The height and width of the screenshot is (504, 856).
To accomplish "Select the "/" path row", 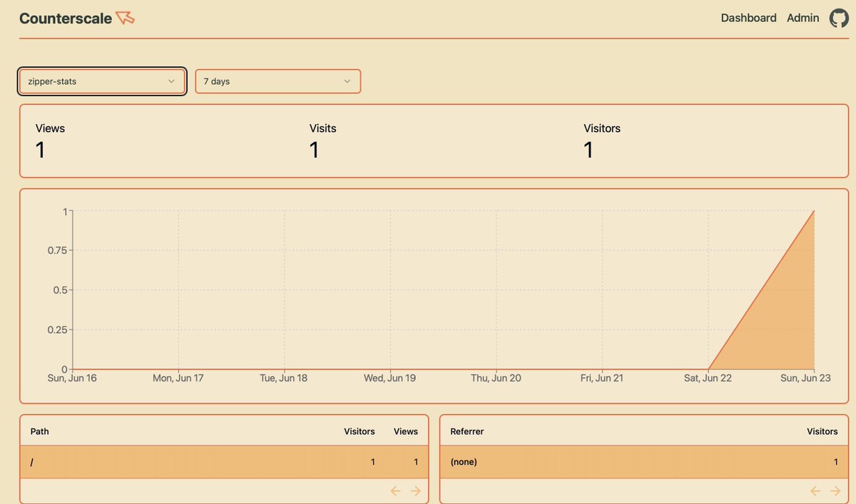I will (x=224, y=462).
